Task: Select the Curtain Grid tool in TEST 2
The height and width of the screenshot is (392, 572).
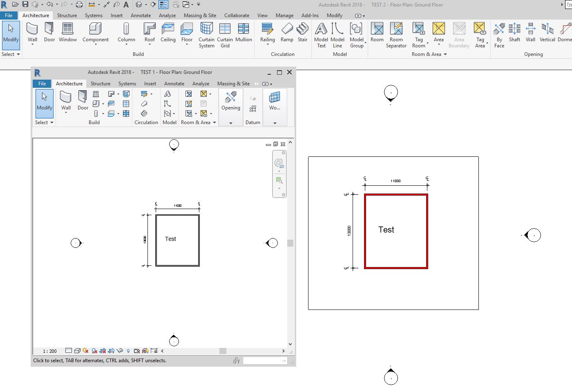Action: point(225,35)
